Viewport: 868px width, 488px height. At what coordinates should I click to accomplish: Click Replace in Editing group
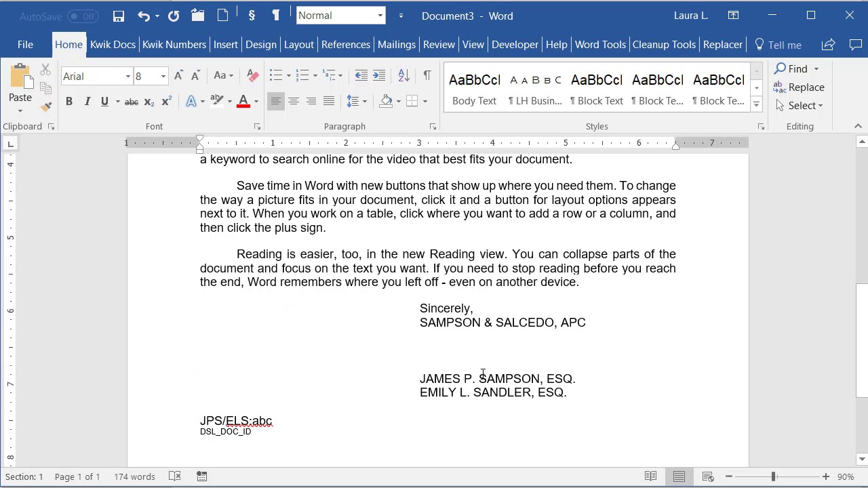[800, 87]
